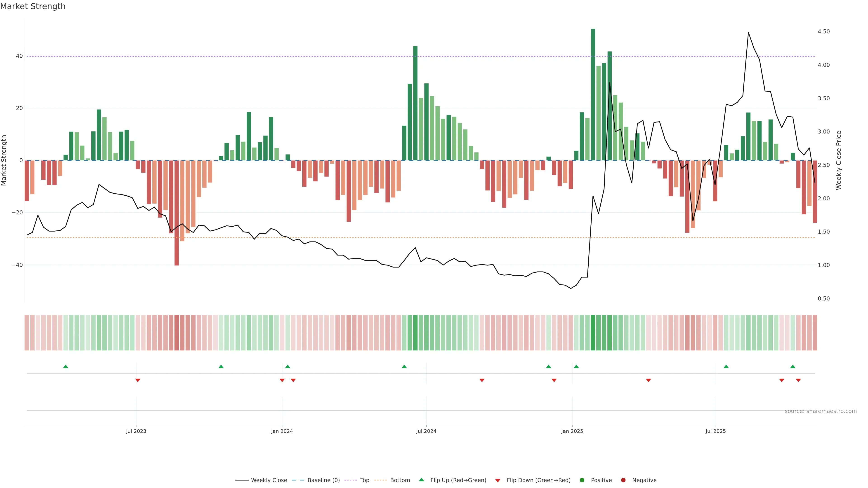Image resolution: width=868 pixels, height=488 pixels.
Task: Click the Jan 2024 x-axis label
Action: (x=282, y=431)
